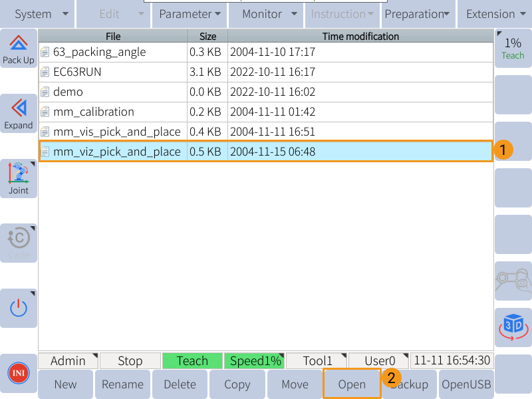Click the Copy button
Viewport: 532px width, 399px height.
point(237,384)
